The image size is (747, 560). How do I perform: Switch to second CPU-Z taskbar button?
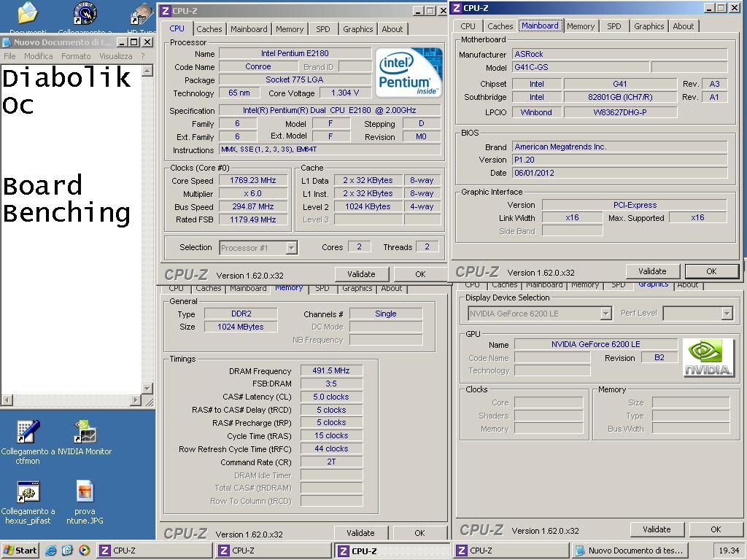(274, 551)
